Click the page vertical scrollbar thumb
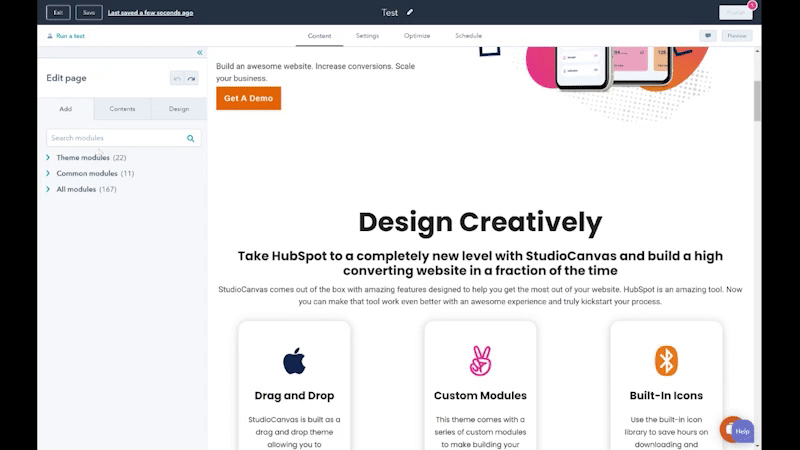 point(757,101)
